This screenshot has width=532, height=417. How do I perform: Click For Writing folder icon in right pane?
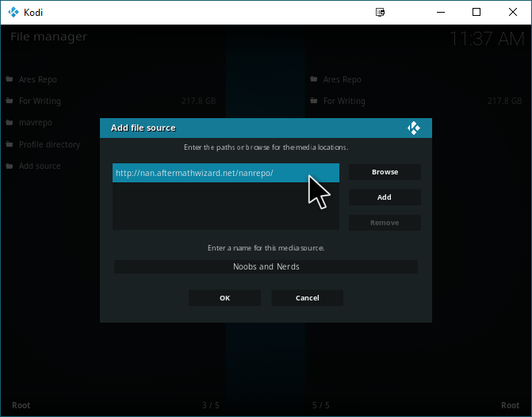(x=314, y=101)
